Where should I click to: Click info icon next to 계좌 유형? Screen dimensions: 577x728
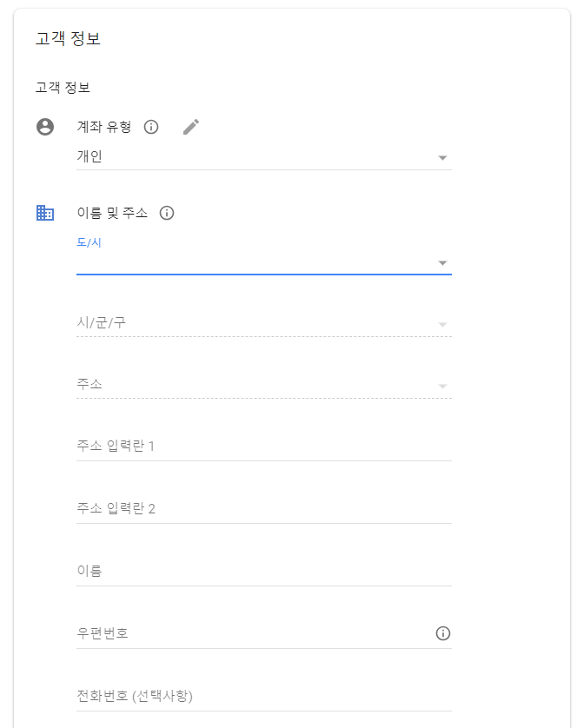[x=151, y=127]
